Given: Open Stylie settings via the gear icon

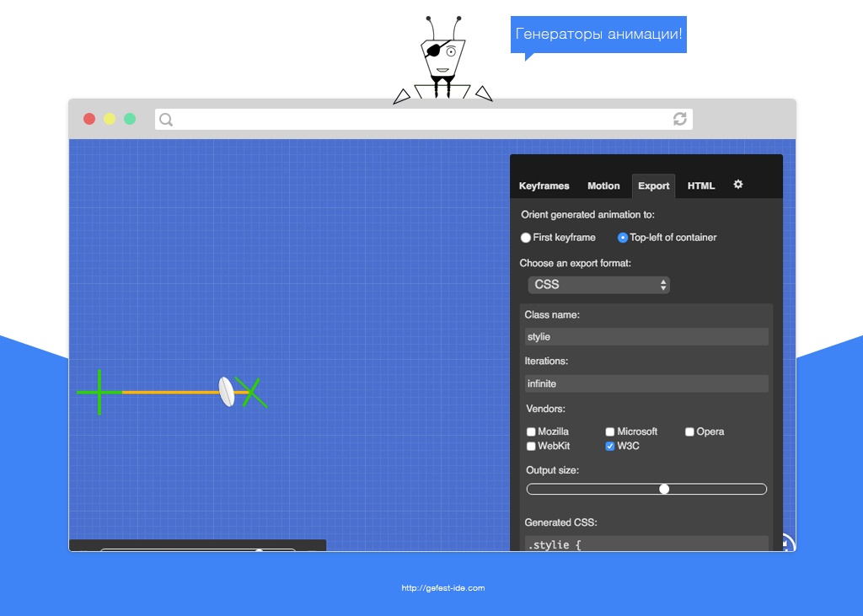Looking at the screenshot, I should click(738, 184).
